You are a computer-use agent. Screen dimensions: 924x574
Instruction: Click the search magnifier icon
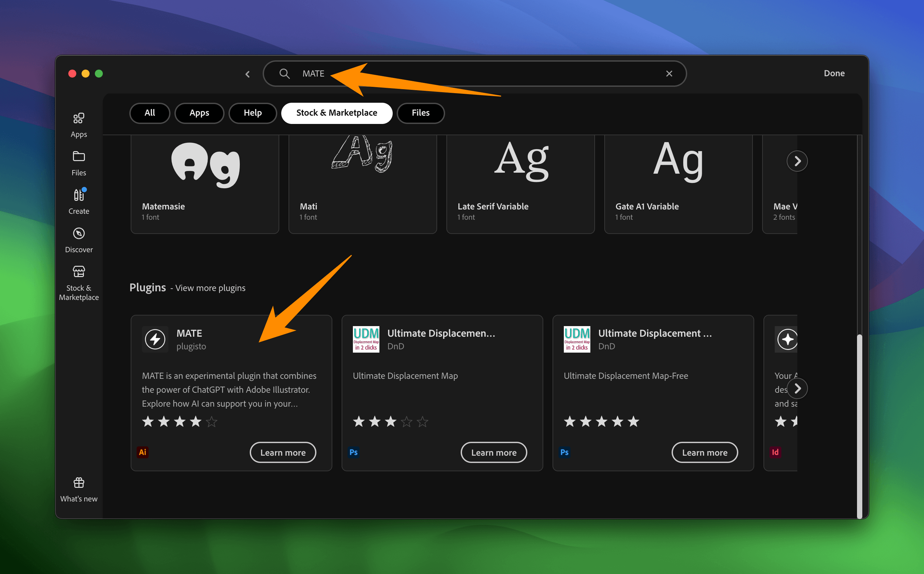coord(285,74)
